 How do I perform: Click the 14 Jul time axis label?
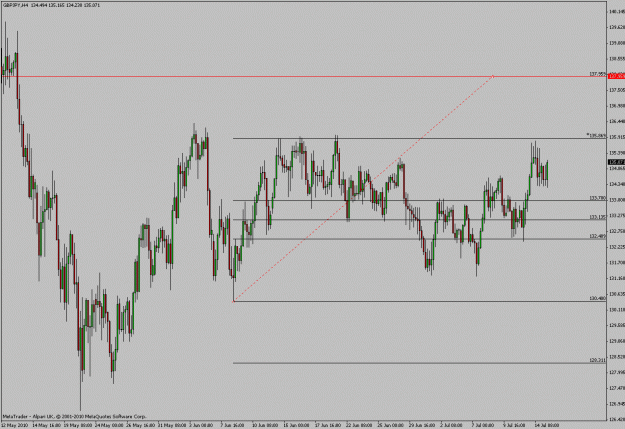click(546, 425)
